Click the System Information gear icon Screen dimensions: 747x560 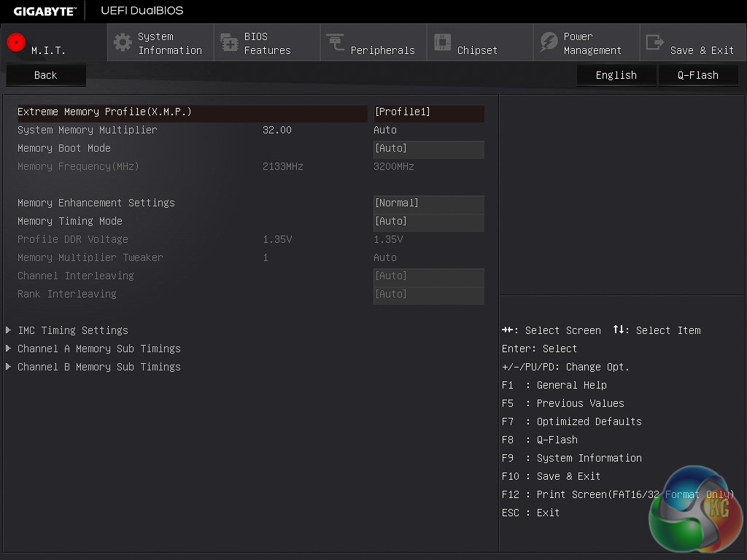[123, 42]
